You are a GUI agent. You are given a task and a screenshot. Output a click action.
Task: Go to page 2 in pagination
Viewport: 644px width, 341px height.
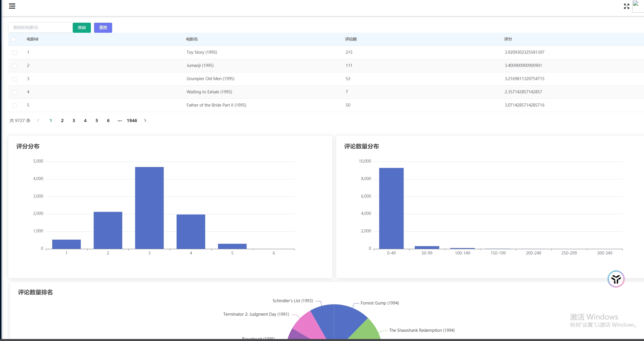point(62,120)
